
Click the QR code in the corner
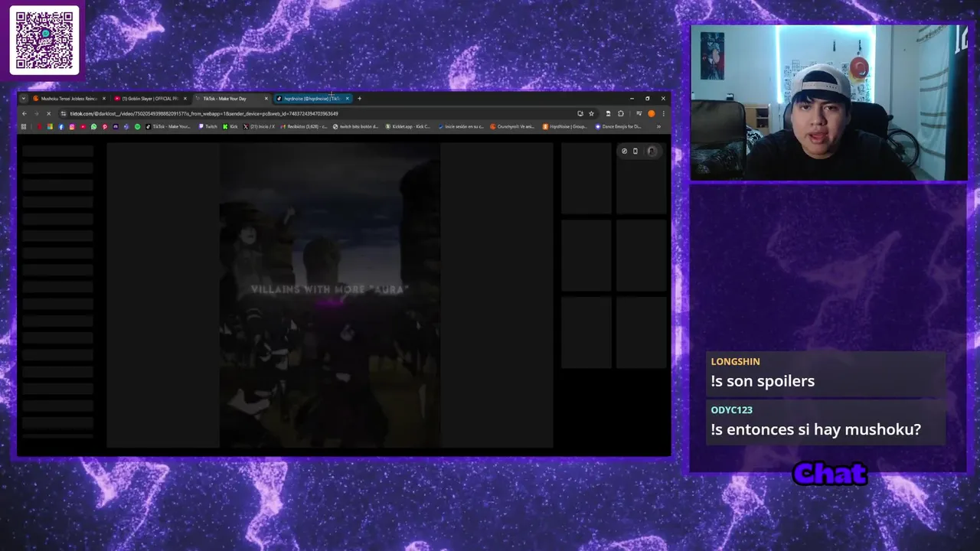point(44,40)
